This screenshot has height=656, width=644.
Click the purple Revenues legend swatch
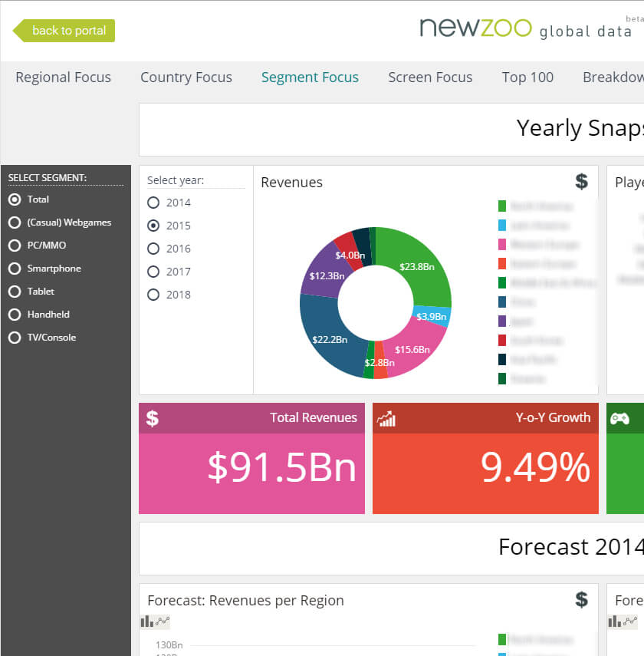(502, 321)
